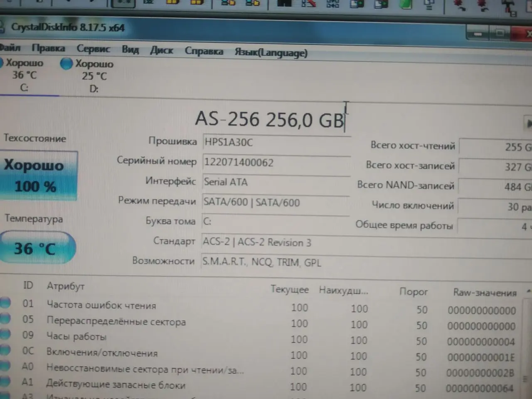
Task: Open the Справка menu
Action: click(x=204, y=51)
